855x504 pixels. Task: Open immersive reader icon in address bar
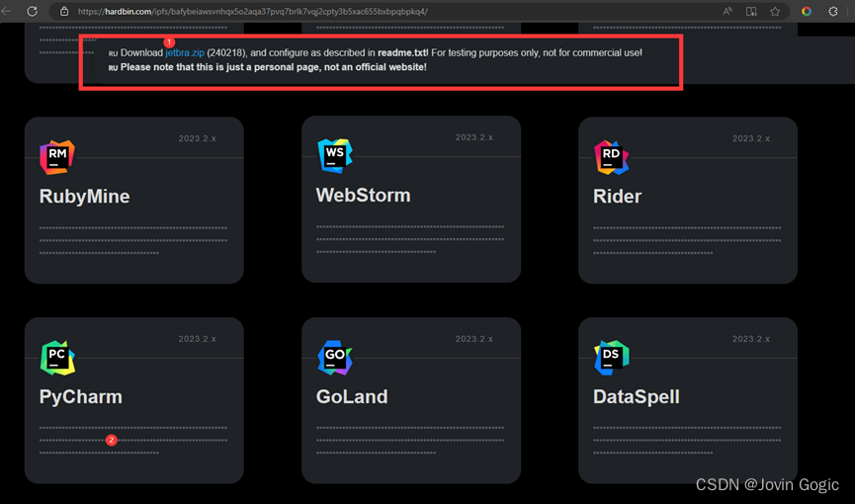[751, 11]
